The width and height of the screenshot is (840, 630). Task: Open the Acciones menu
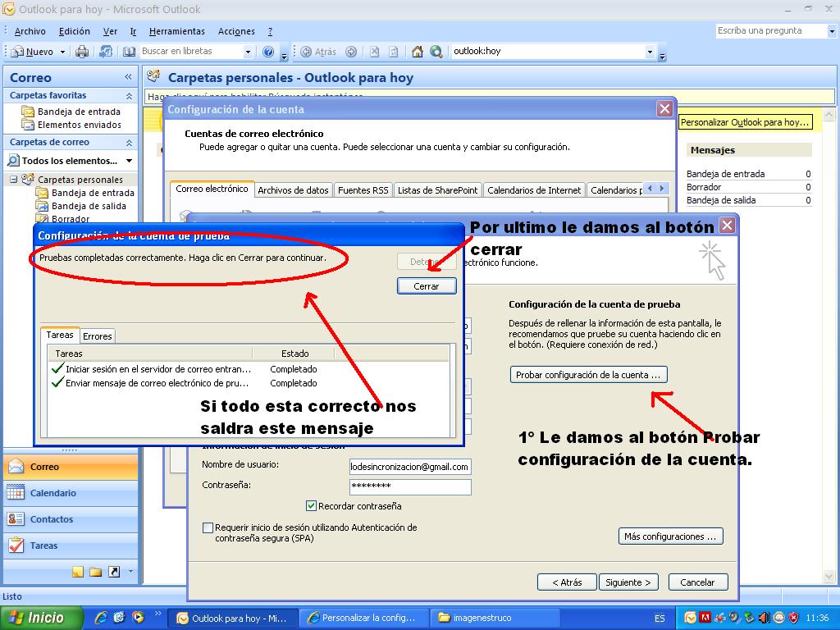click(236, 32)
